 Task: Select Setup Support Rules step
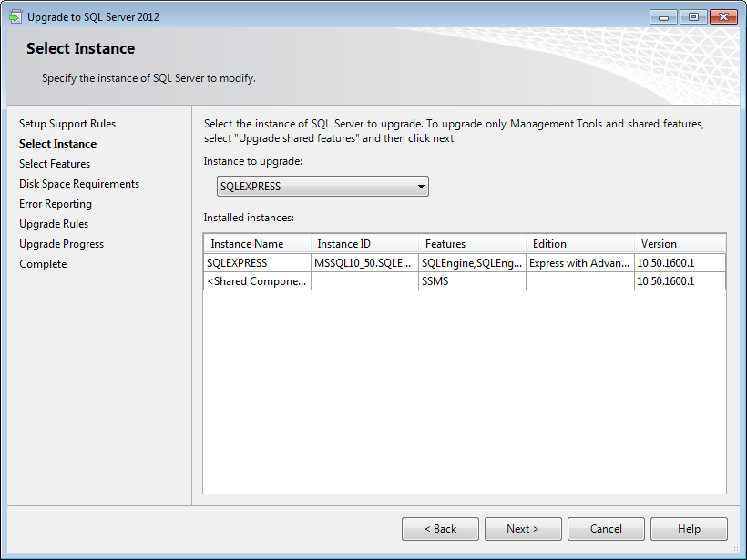67,124
